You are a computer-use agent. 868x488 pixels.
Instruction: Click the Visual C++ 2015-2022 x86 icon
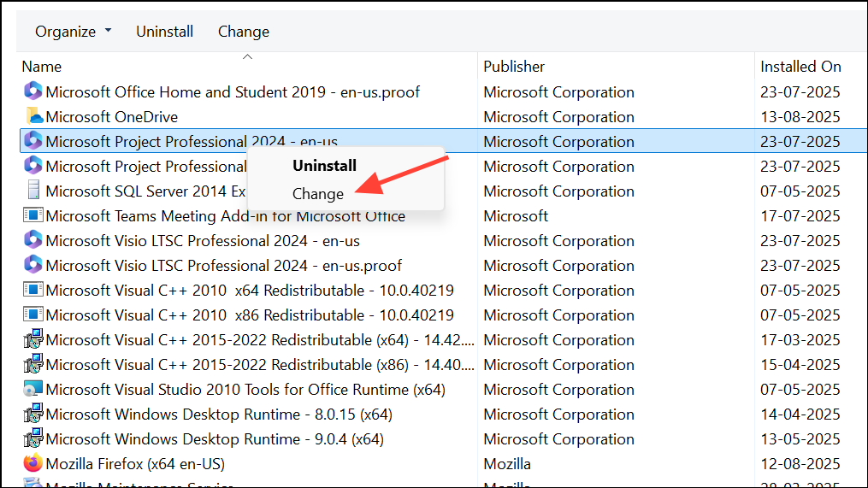pyautogui.click(x=33, y=365)
